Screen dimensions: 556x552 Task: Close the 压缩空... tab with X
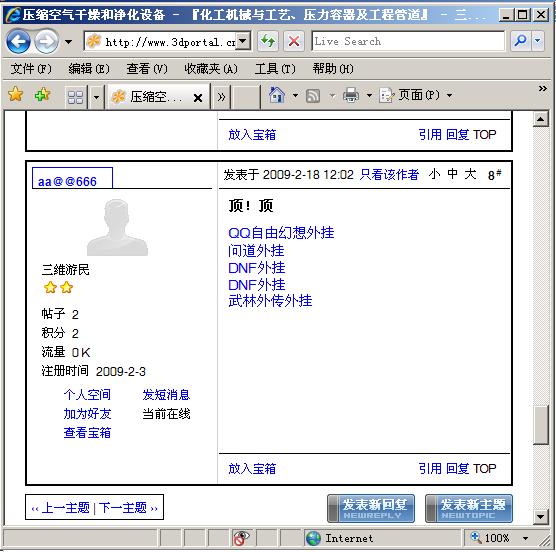click(x=198, y=97)
